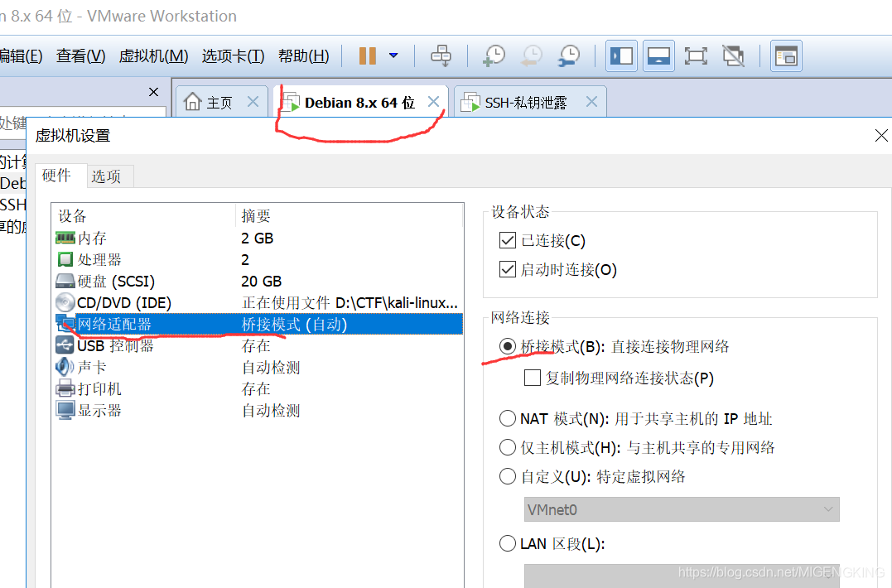This screenshot has width=892, height=588.
Task: Select LAN 区段(L) radio button
Action: pos(508,543)
